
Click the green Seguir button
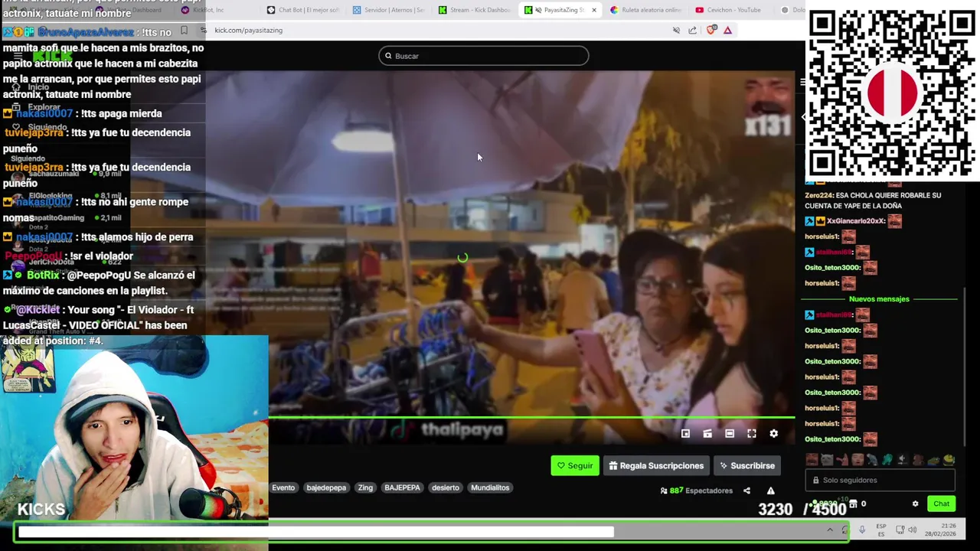click(575, 465)
